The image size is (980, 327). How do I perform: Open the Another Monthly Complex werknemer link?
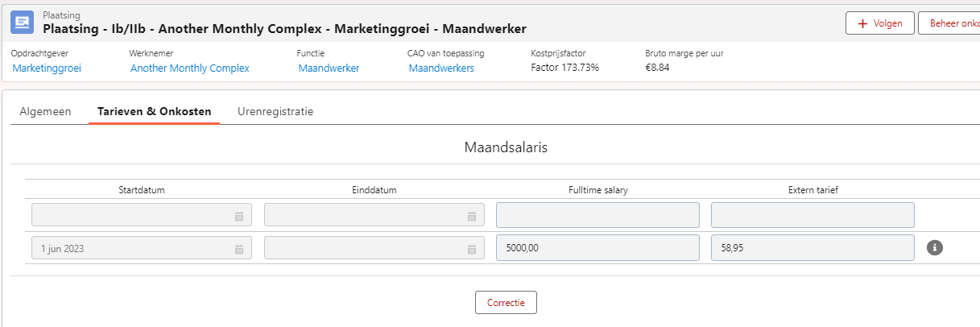tap(190, 68)
